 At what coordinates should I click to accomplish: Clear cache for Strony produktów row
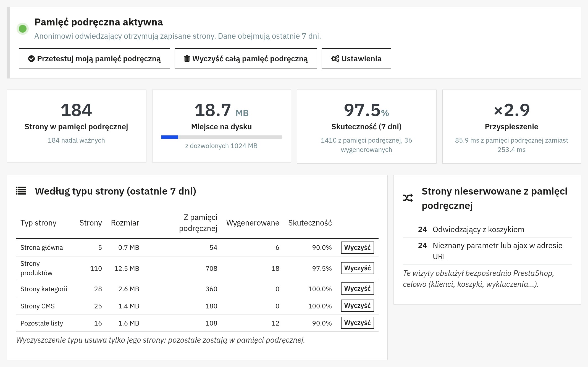point(358,268)
